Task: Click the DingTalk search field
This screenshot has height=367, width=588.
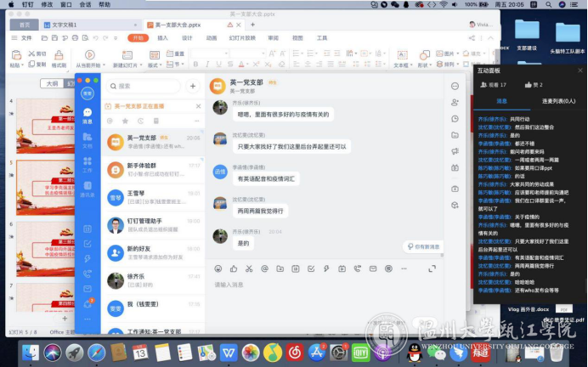Action: tap(144, 86)
